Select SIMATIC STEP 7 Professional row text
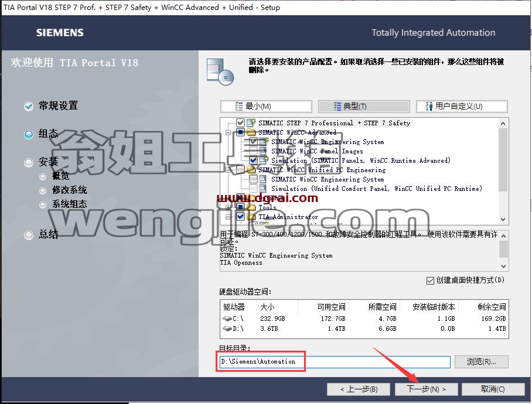532x404 pixels. pos(334,123)
